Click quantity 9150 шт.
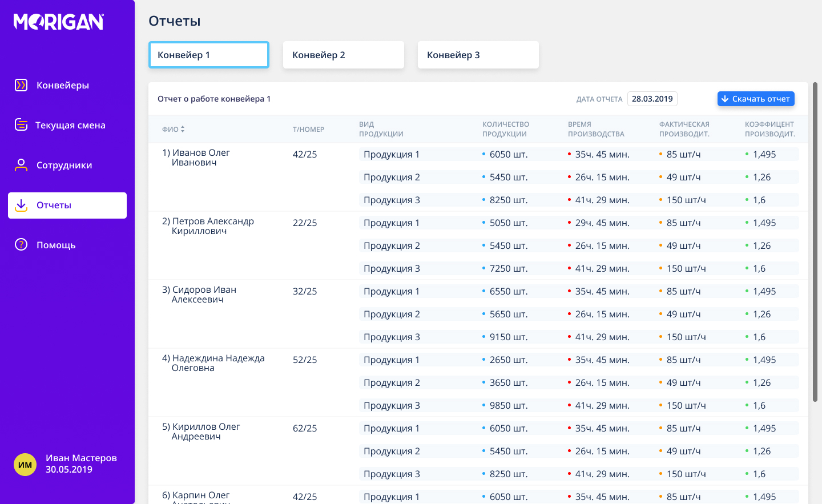This screenshot has width=822, height=504. (509, 337)
